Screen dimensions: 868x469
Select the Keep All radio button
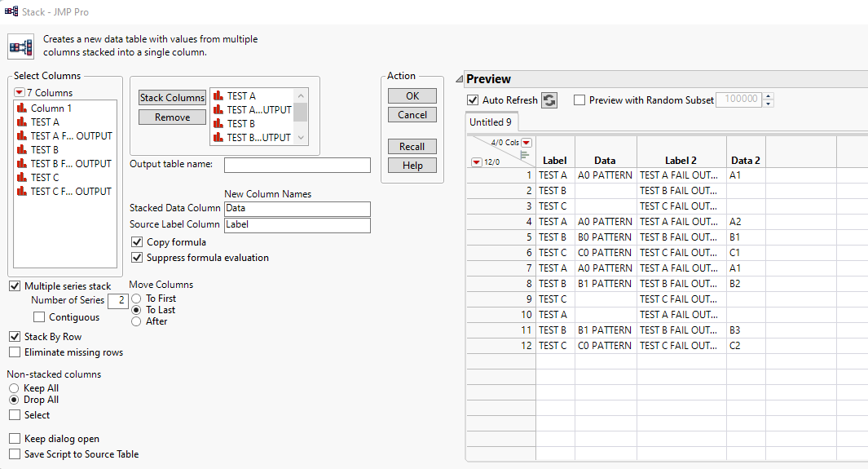pyautogui.click(x=14, y=388)
